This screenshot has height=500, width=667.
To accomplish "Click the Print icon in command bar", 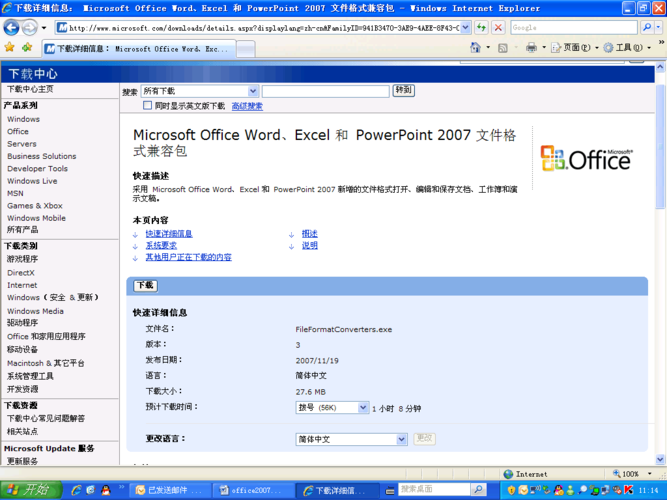I will 531,47.
